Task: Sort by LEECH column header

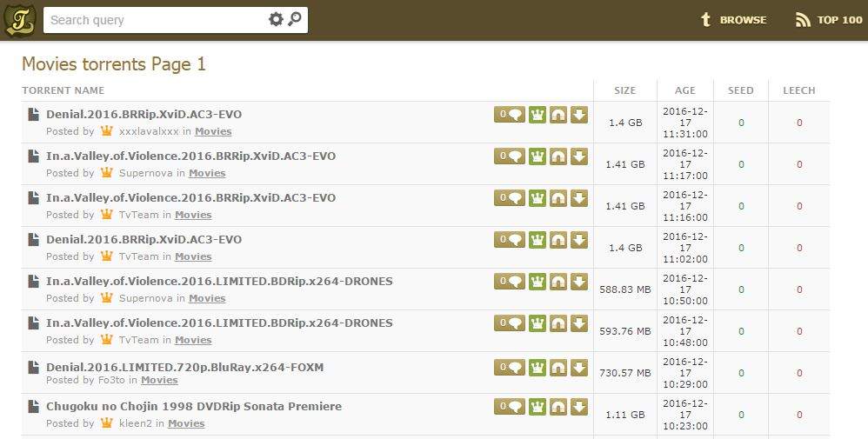Action: (x=798, y=90)
